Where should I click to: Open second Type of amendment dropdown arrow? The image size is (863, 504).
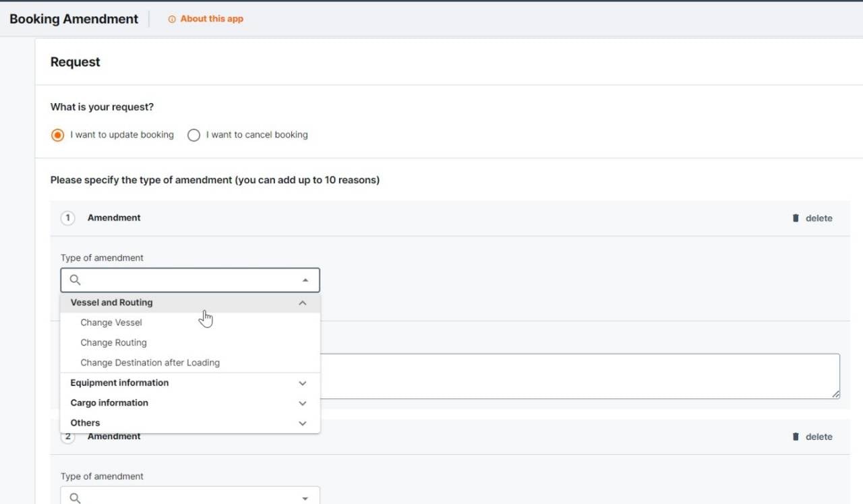click(305, 498)
